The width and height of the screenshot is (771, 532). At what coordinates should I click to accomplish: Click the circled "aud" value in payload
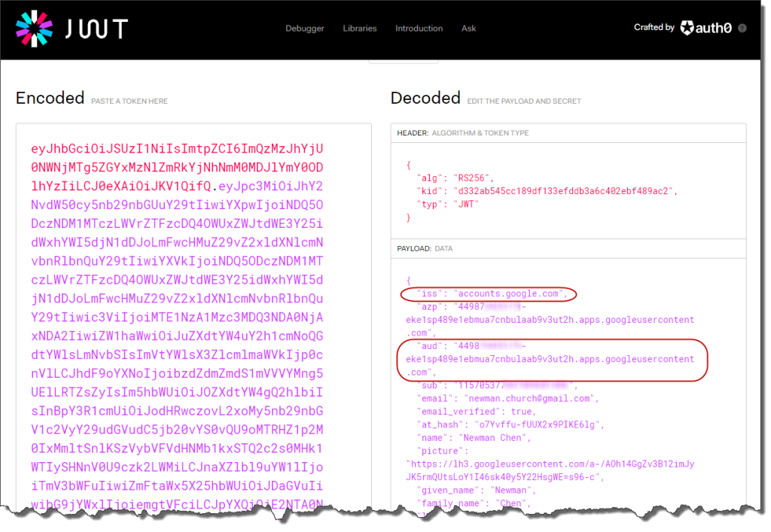553,359
